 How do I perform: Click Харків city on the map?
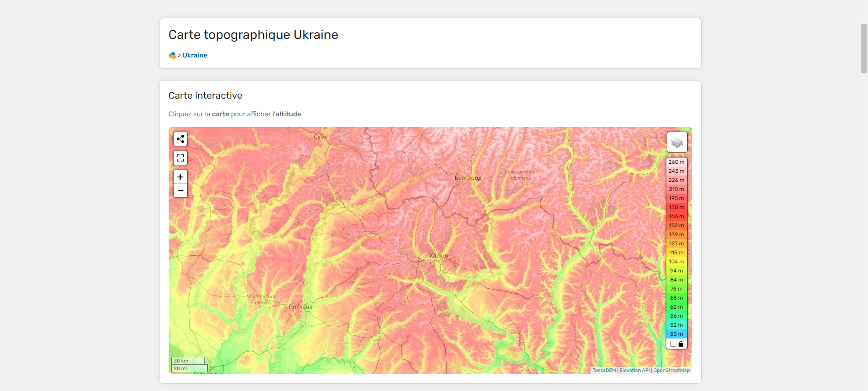click(x=439, y=256)
